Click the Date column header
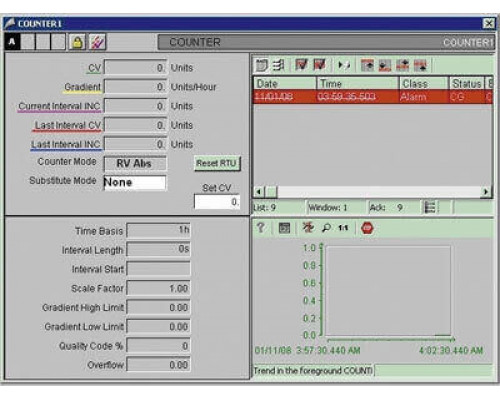This screenshot has height=400, width=500. pyautogui.click(x=285, y=83)
